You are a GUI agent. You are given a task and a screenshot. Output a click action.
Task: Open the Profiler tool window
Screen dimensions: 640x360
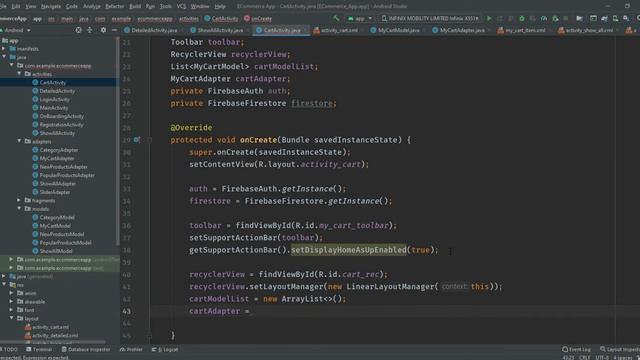pos(131,350)
